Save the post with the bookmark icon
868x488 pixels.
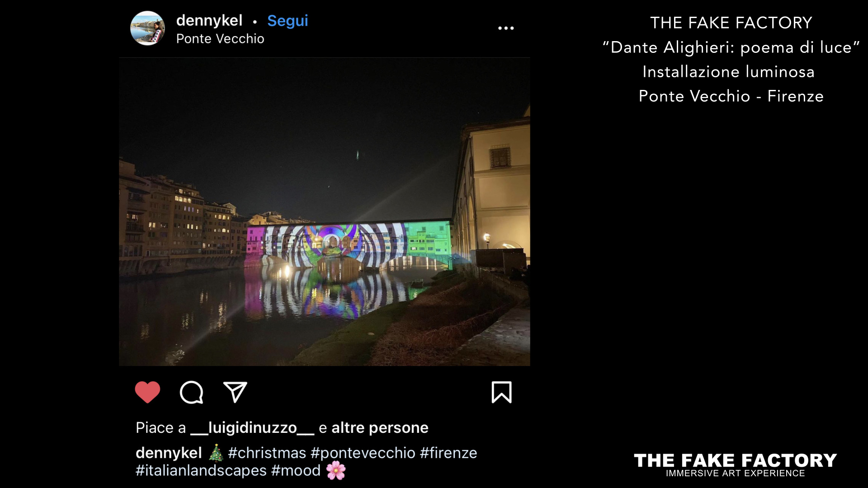coord(501,392)
